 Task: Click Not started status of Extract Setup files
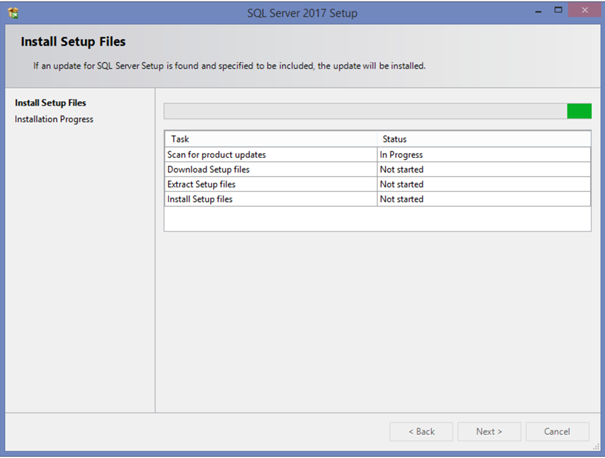point(484,184)
